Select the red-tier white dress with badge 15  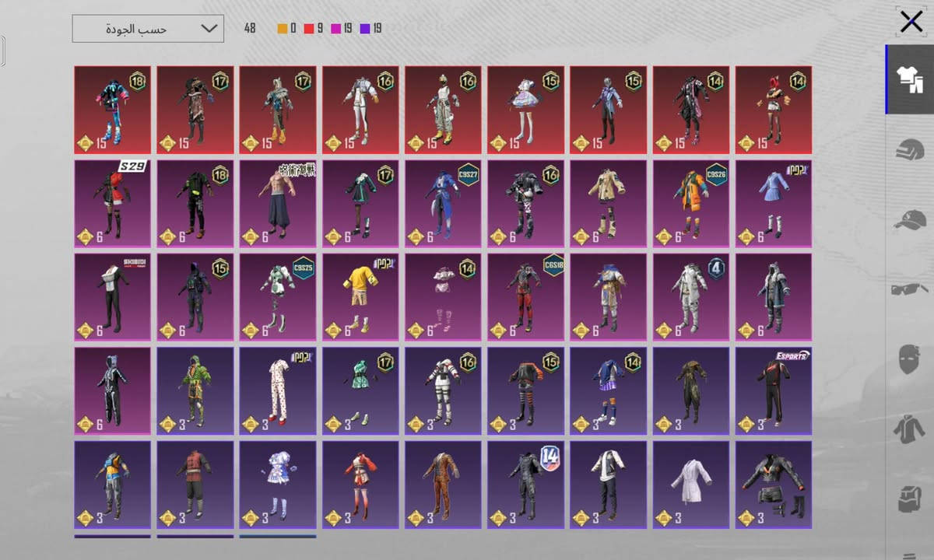coord(525,110)
